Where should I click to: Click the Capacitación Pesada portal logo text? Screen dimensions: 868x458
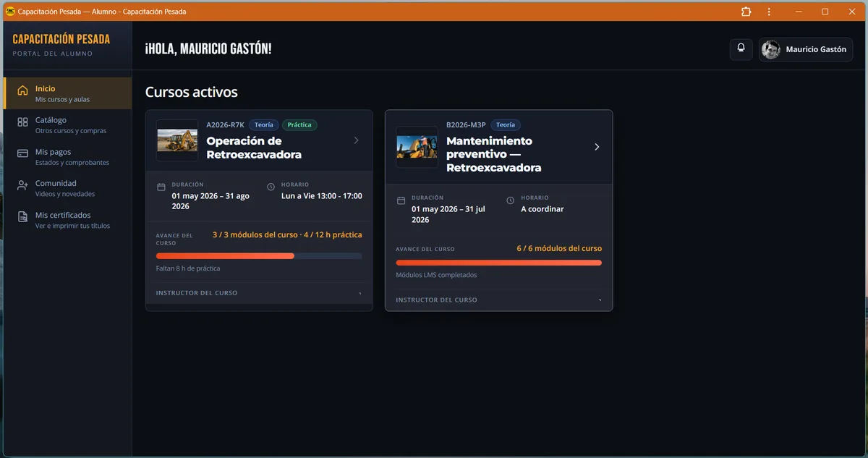click(x=61, y=39)
